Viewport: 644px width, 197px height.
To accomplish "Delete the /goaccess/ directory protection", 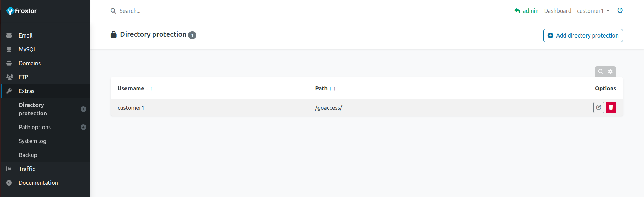I will click(x=611, y=108).
